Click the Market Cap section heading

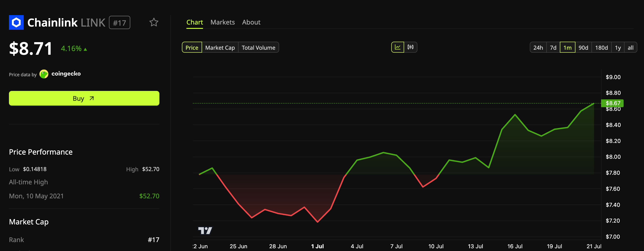point(29,222)
